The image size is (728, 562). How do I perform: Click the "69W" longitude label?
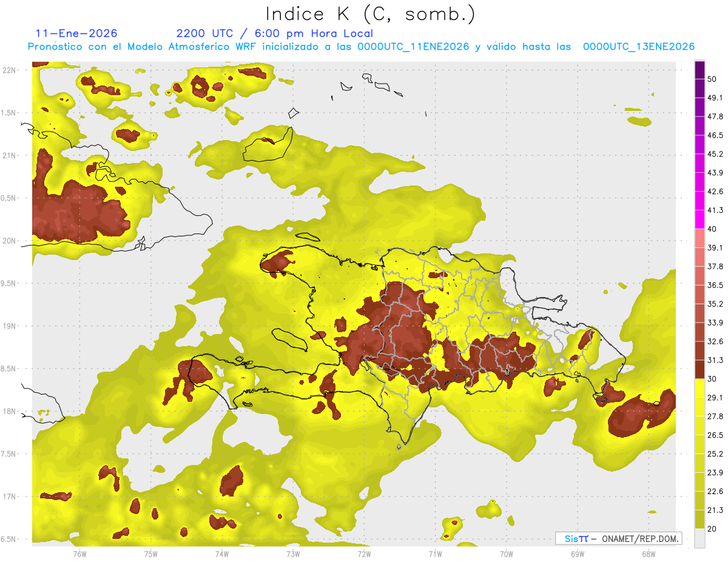point(578,554)
